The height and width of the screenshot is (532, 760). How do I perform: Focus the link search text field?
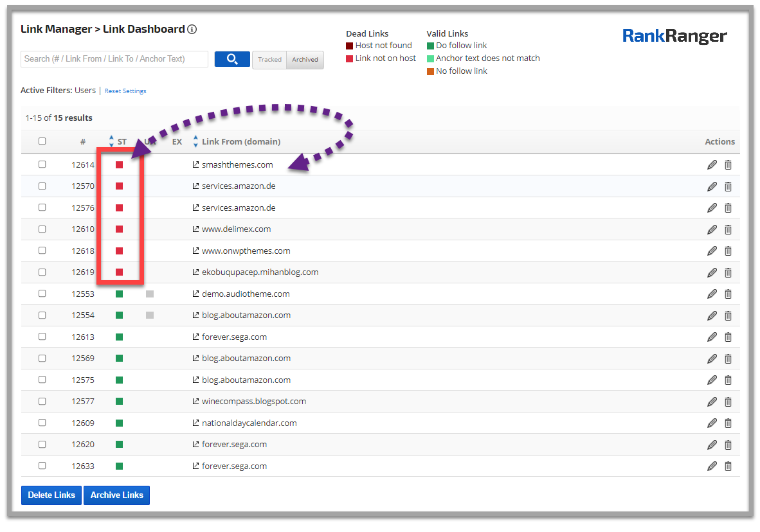(114, 59)
